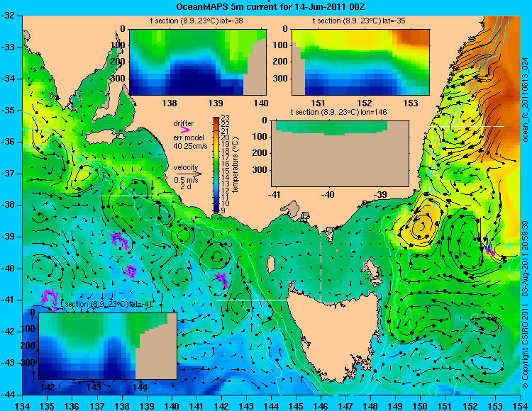
Task: Click the velocity scale arrow in the legend
Action: click(x=189, y=174)
